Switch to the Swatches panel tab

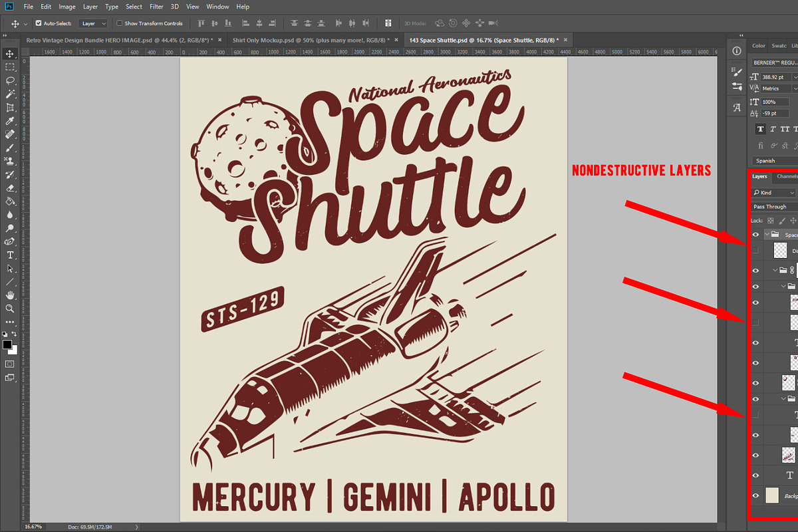(779, 46)
